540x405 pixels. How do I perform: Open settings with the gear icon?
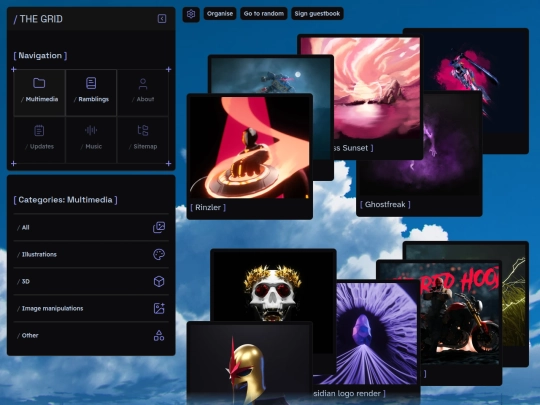(191, 14)
